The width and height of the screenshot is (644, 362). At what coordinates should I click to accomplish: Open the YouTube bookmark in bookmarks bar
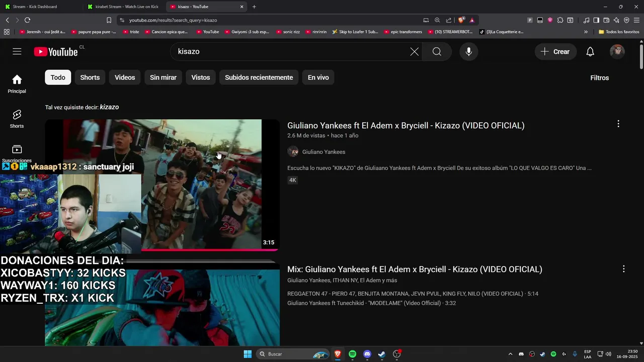click(x=208, y=32)
